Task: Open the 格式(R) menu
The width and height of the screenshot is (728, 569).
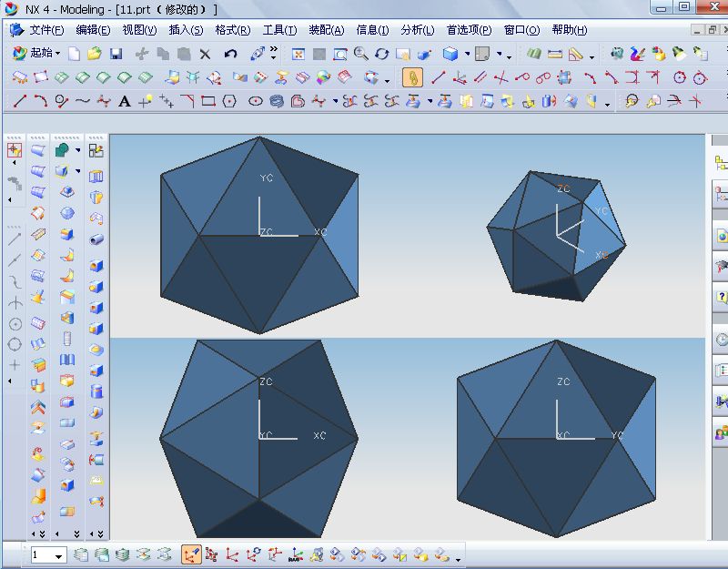Action: tap(233, 30)
